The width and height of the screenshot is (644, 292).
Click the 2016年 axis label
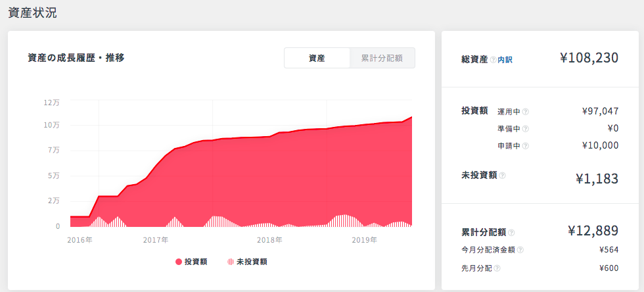(80, 240)
